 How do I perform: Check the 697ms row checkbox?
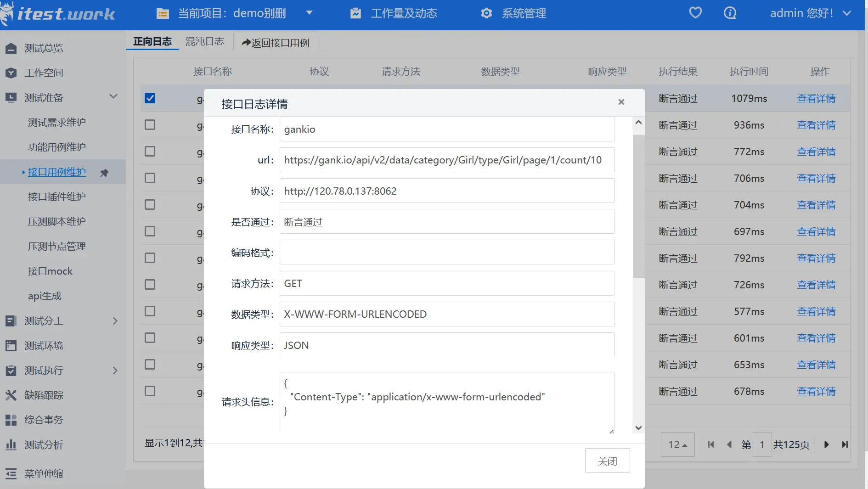(x=150, y=231)
